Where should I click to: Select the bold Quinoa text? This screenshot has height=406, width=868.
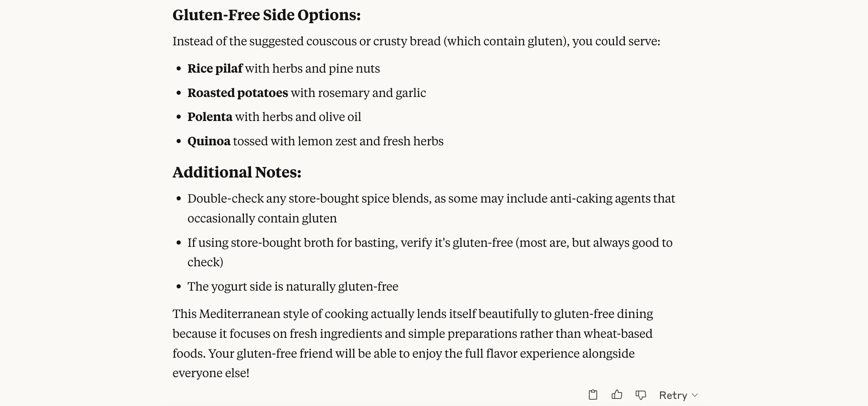tap(209, 141)
